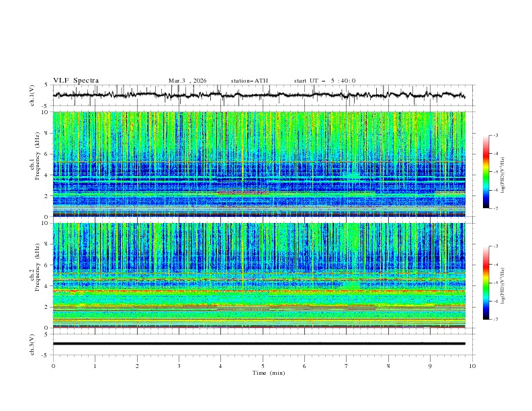Screen dimensions: 532x411
Task: Click the ch.3 flat black trace
Action: coord(259,344)
